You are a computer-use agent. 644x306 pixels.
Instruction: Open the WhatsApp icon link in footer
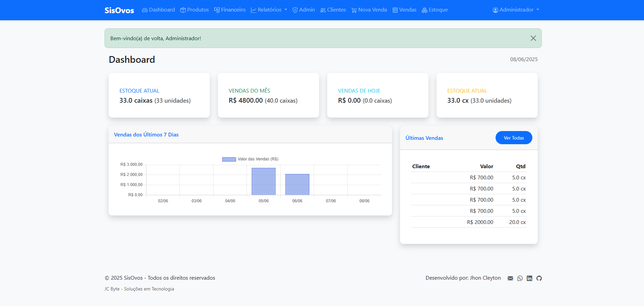520,278
